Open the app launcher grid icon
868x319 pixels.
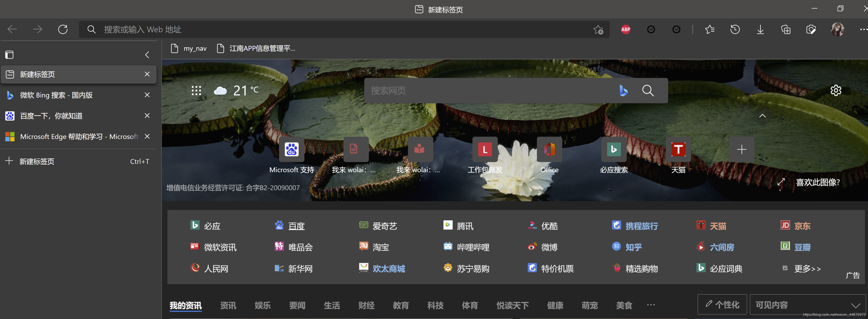(196, 90)
